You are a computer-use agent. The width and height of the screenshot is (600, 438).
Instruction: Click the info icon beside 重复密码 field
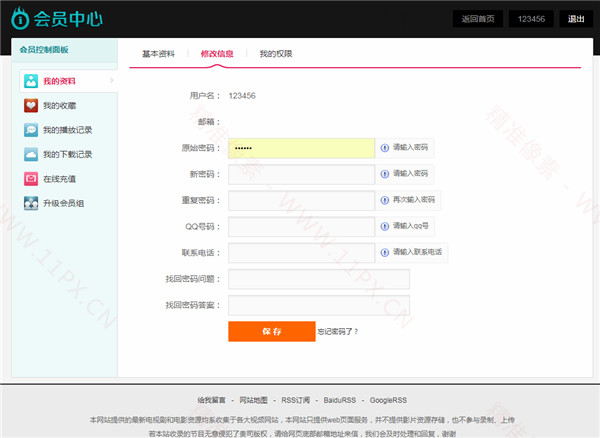(385, 200)
